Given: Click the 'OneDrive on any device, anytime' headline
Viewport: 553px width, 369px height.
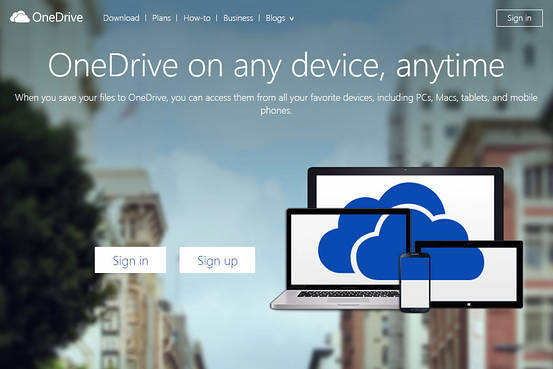Looking at the screenshot, I should tap(276, 66).
